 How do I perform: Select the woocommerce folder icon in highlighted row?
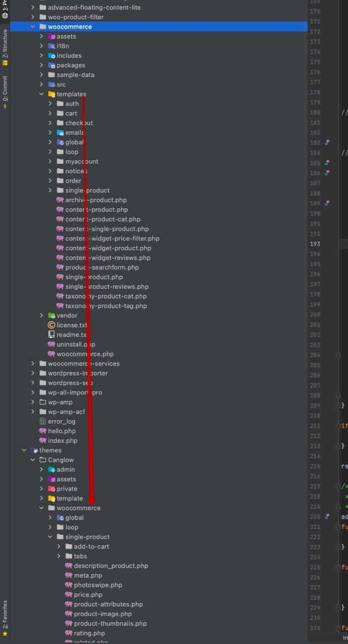[43, 27]
